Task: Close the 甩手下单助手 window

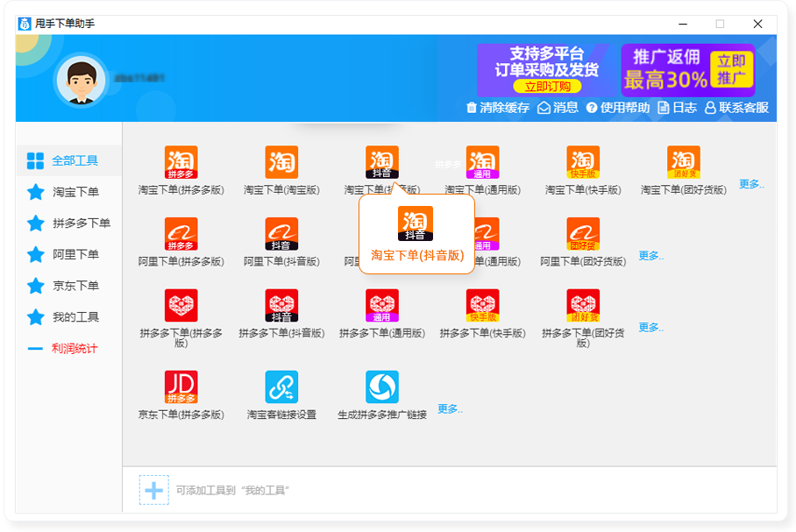Action: click(x=757, y=24)
